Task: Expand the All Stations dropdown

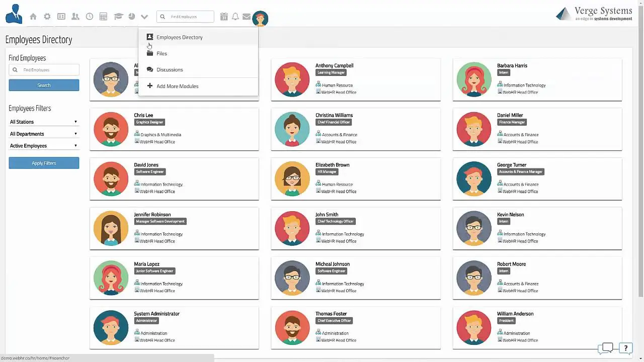Action: tap(44, 122)
